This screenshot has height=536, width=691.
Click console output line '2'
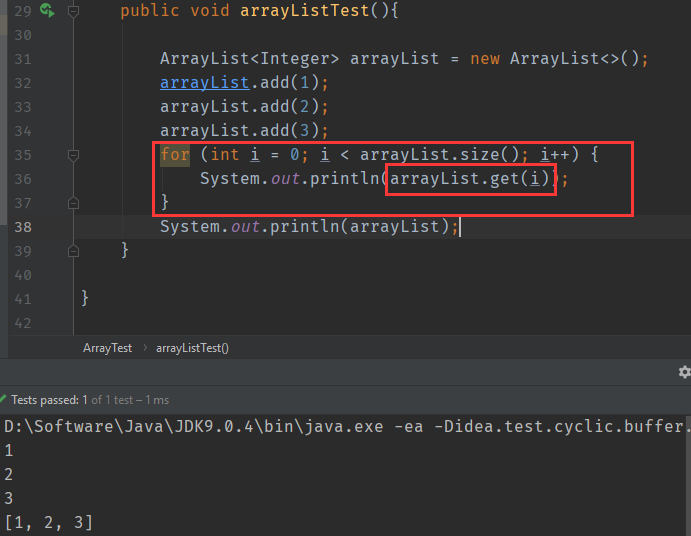pyautogui.click(x=9, y=474)
